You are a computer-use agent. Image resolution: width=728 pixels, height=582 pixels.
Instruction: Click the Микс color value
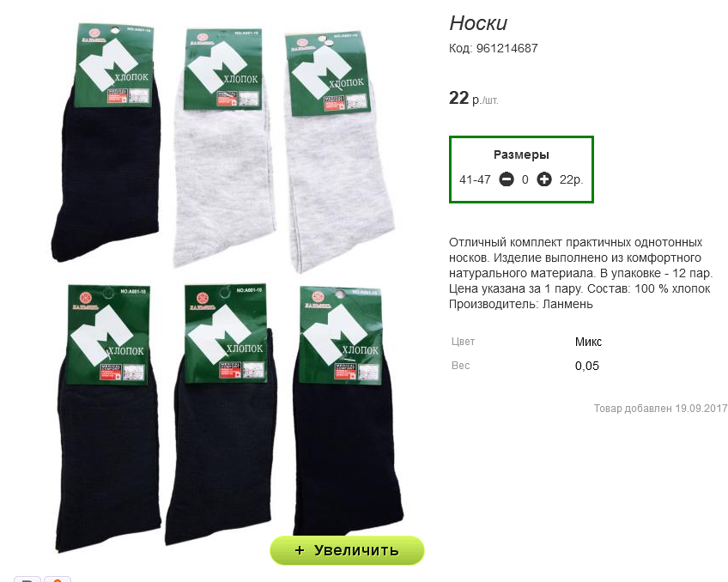(588, 342)
